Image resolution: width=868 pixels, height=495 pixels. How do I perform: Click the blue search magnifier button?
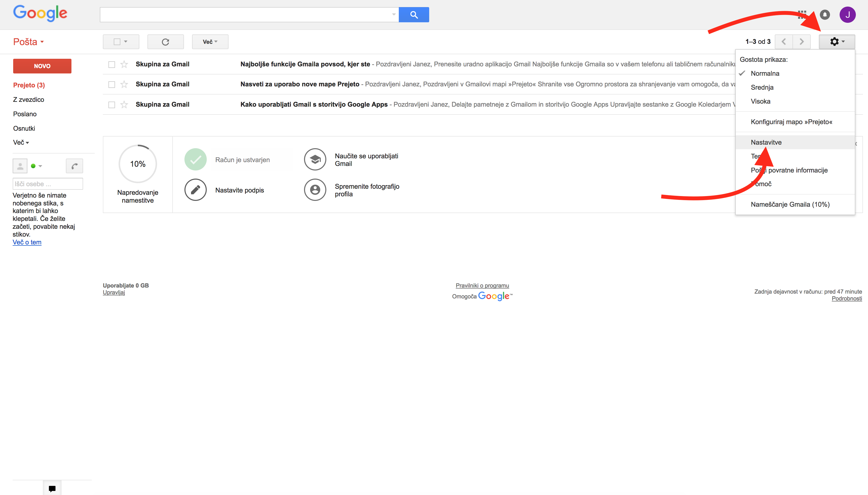click(413, 15)
